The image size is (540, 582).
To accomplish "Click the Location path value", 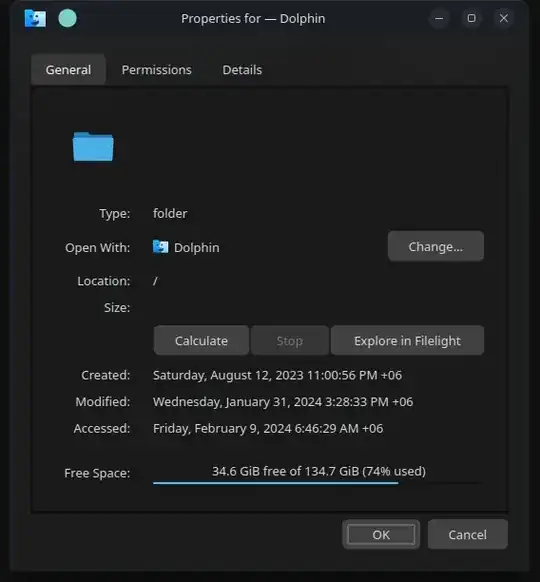I will click(x=155, y=281).
